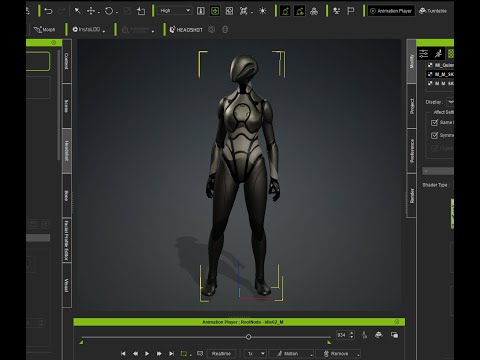
Task: Toggle the first green-outlined pose icon
Action: pyautogui.click(x=285, y=11)
